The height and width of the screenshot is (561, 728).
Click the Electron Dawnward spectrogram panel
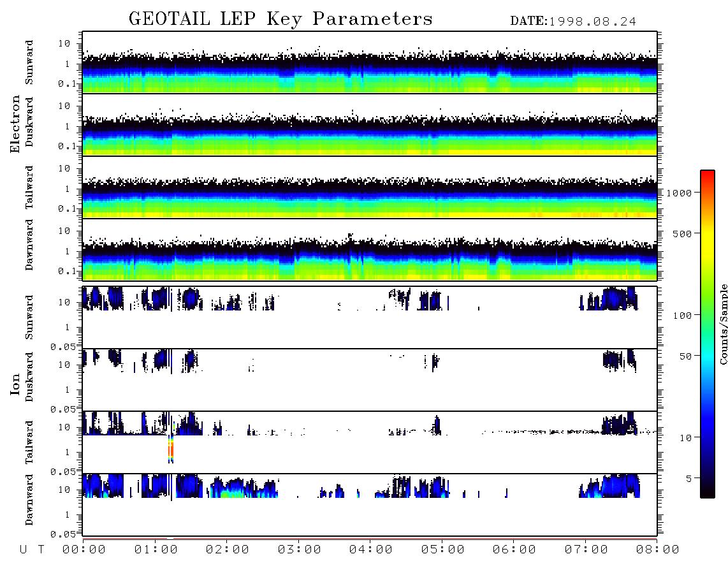pyautogui.click(x=370, y=250)
